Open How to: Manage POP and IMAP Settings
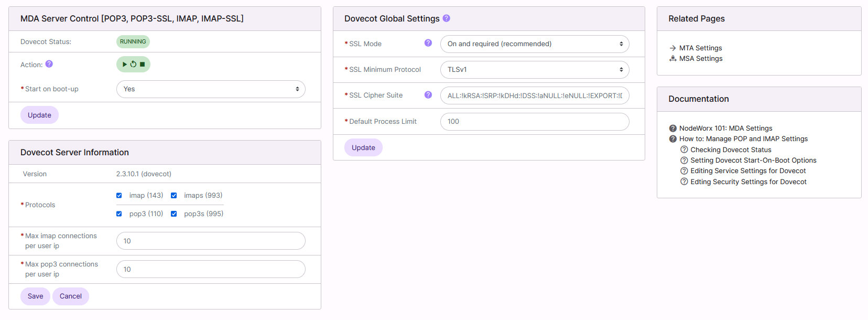Image resolution: width=868 pixels, height=320 pixels. coord(743,139)
